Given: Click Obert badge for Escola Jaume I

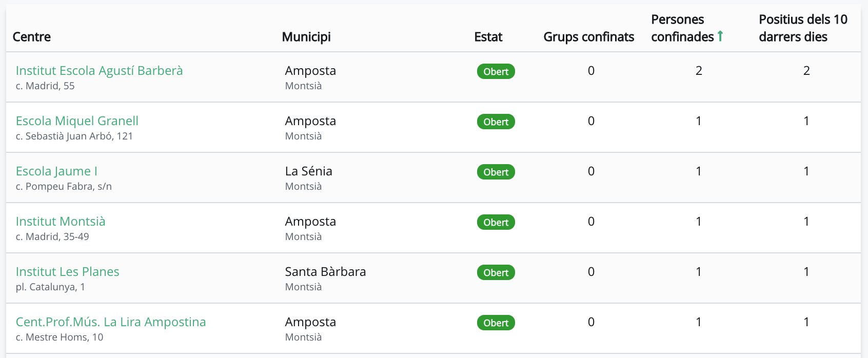Looking at the screenshot, I should (x=496, y=172).
